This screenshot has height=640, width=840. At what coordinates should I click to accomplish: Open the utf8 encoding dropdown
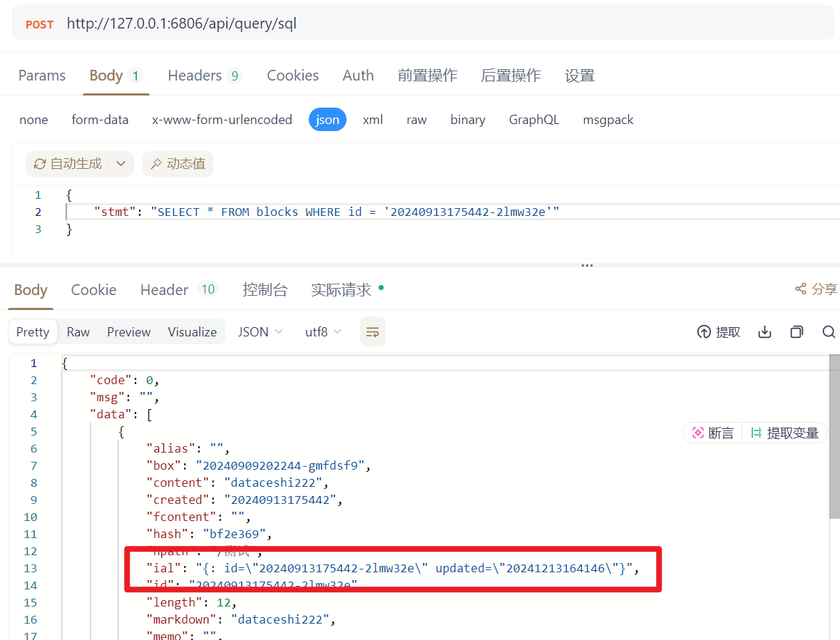(322, 331)
